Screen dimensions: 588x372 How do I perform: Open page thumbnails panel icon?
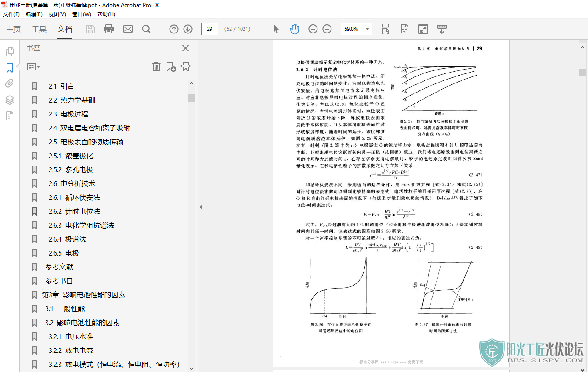tap(10, 52)
